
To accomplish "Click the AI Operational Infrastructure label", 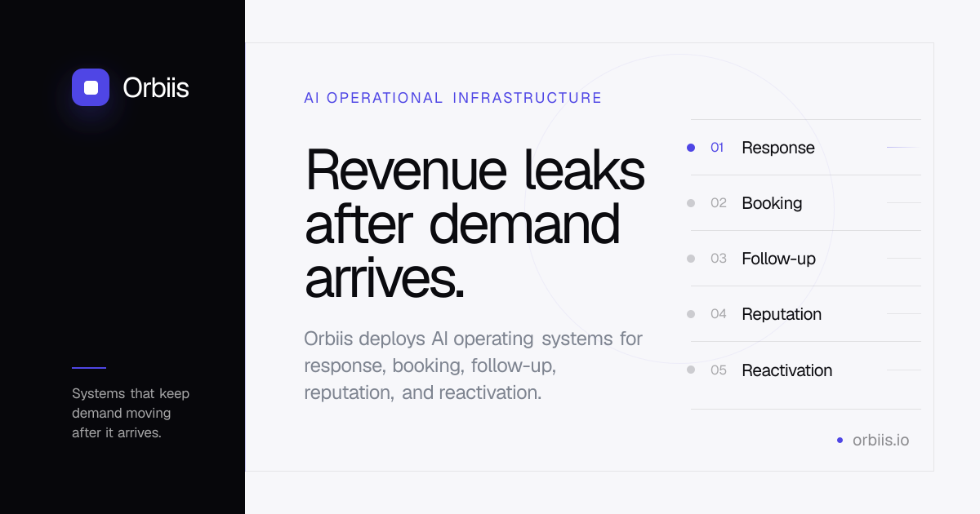I will click(452, 98).
